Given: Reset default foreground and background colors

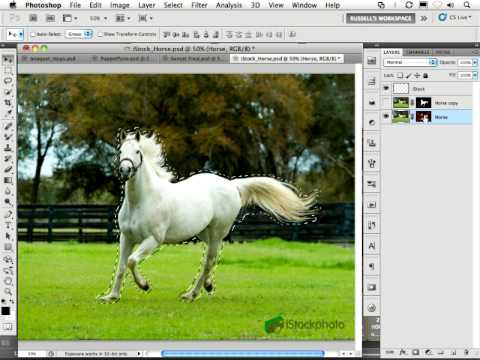Looking at the screenshot, I should point(3,301).
